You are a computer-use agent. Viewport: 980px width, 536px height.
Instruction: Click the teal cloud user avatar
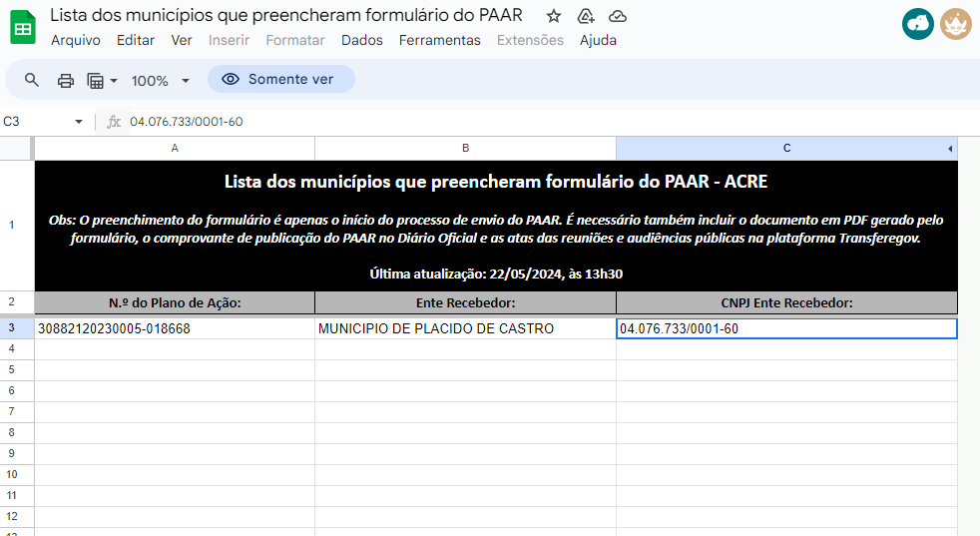tap(917, 24)
